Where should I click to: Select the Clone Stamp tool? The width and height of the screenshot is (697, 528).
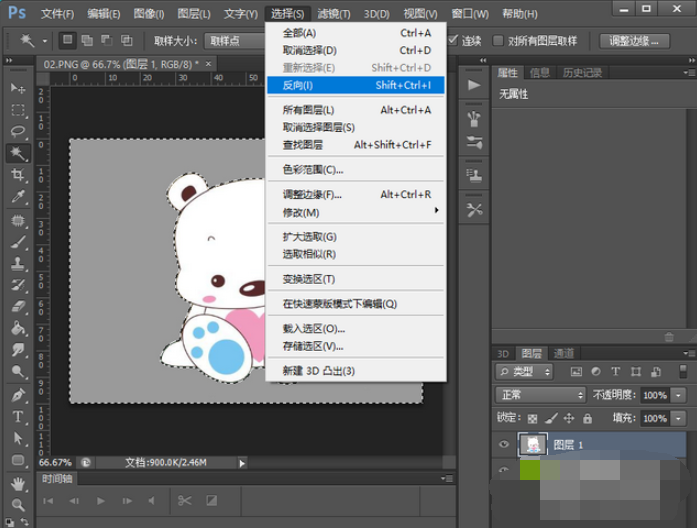coord(18,264)
